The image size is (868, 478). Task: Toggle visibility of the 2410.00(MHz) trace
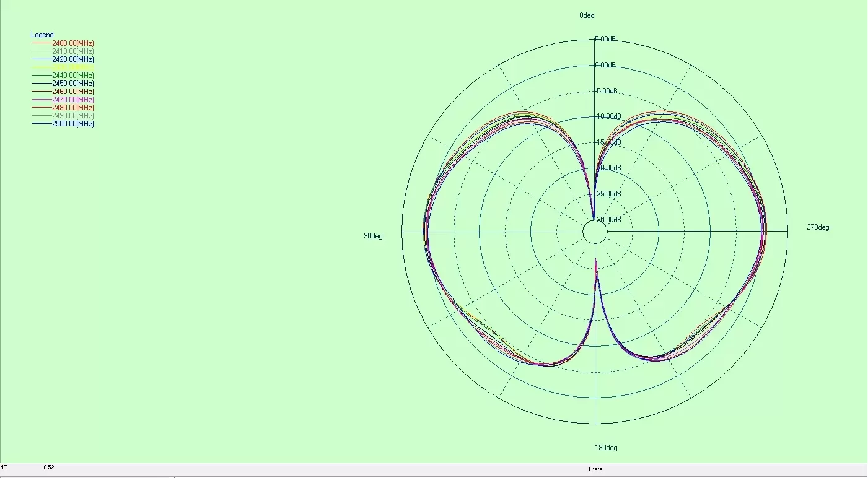click(x=72, y=51)
